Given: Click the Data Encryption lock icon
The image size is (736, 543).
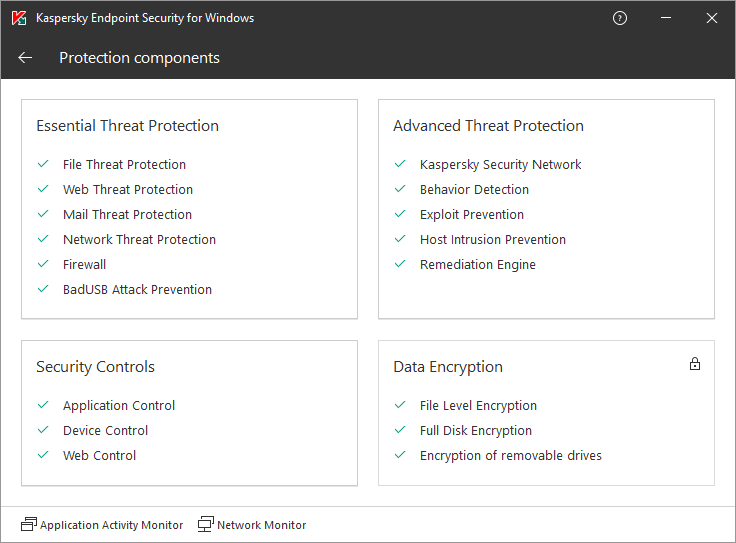Looking at the screenshot, I should pyautogui.click(x=695, y=364).
